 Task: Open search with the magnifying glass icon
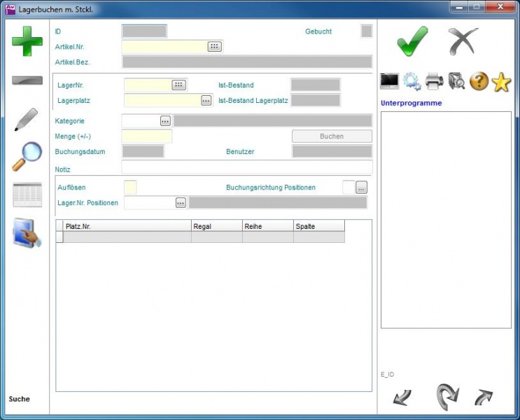(27, 157)
